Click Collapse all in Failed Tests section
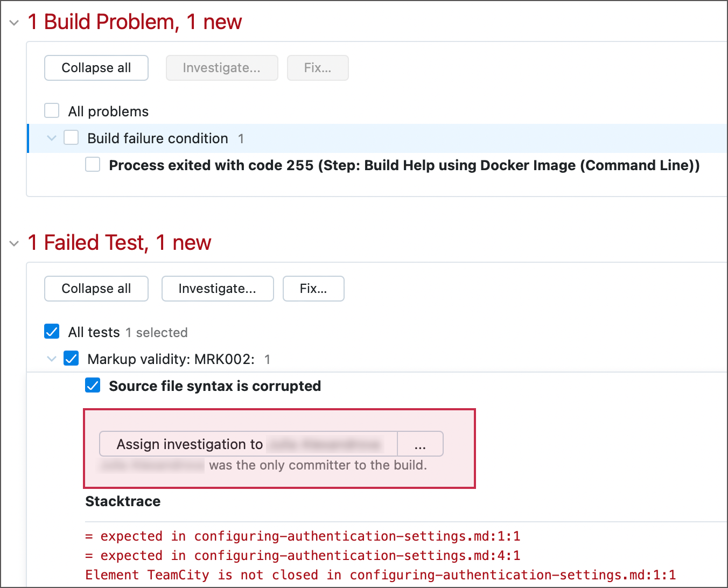The width and height of the screenshot is (728, 588). (x=96, y=289)
